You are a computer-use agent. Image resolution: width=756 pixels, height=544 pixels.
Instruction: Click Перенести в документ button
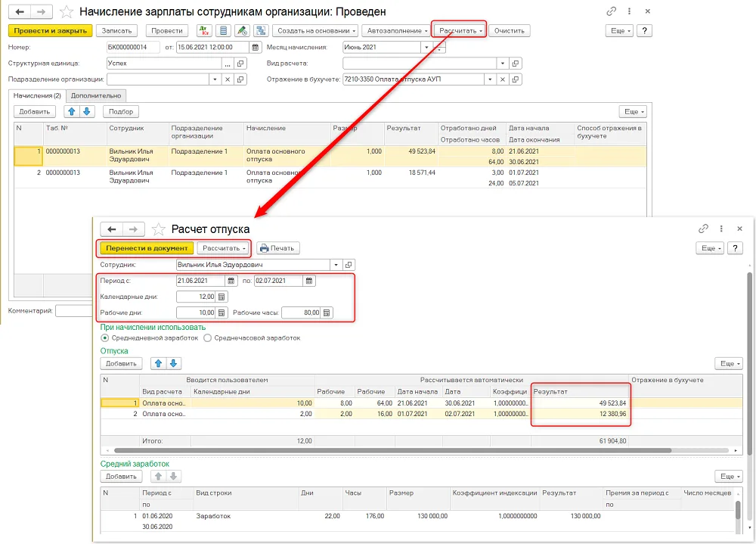[x=147, y=248]
